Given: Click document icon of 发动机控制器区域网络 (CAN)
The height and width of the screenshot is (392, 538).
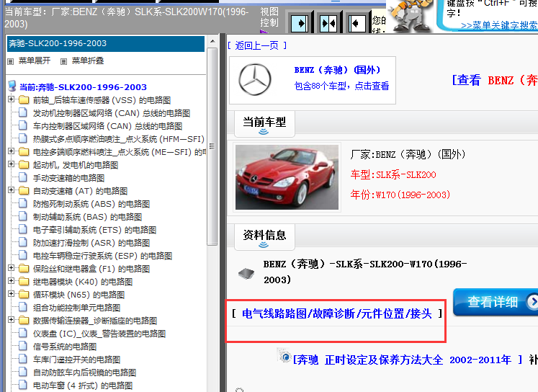Looking at the screenshot, I should (x=23, y=112).
